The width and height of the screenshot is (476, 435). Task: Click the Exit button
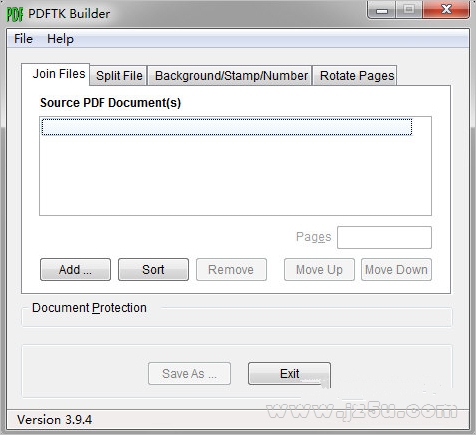[x=289, y=373]
